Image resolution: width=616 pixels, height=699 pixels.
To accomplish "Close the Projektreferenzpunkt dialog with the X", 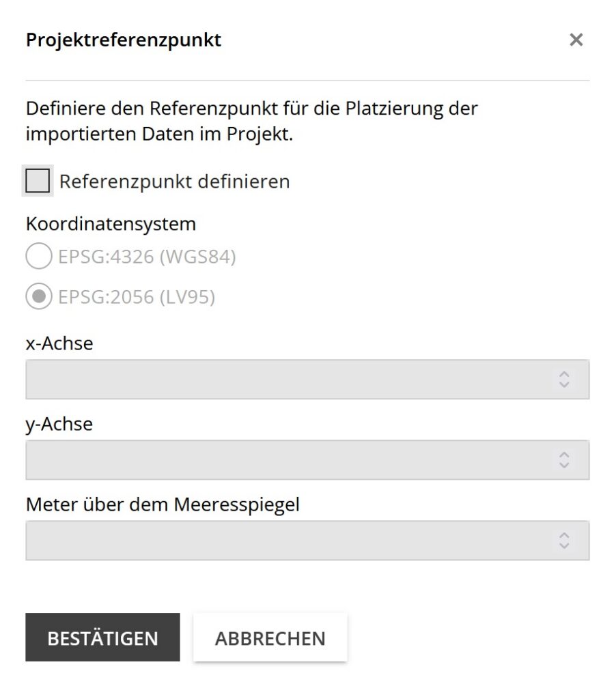I will tap(576, 40).
